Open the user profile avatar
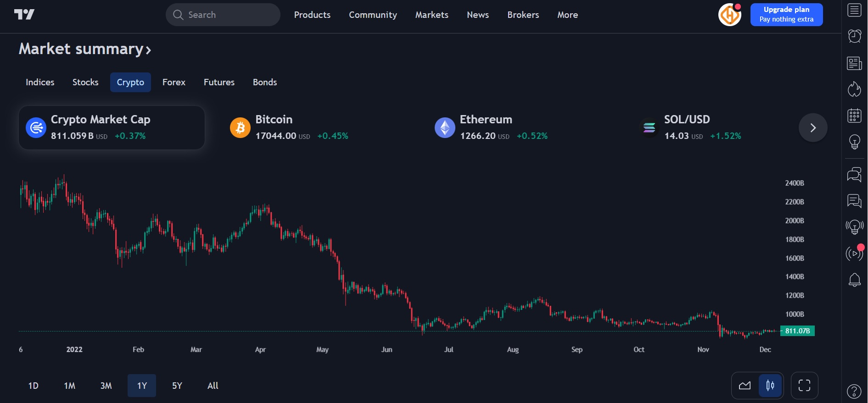 [730, 15]
